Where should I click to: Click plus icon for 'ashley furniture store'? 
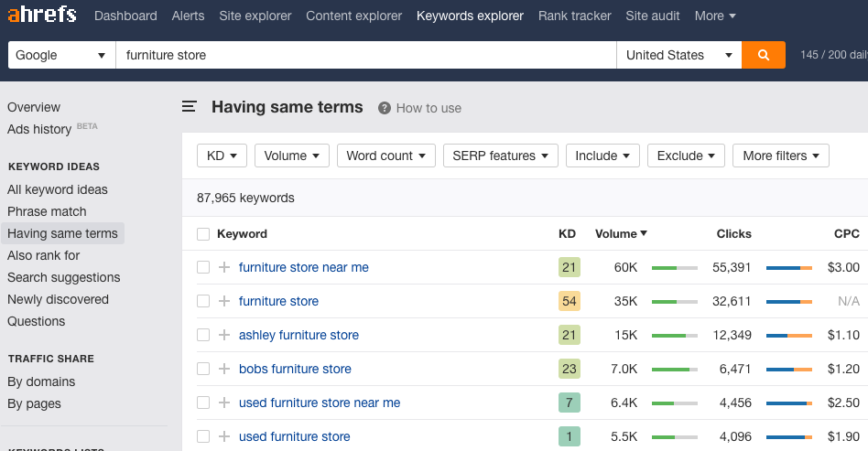(224, 335)
